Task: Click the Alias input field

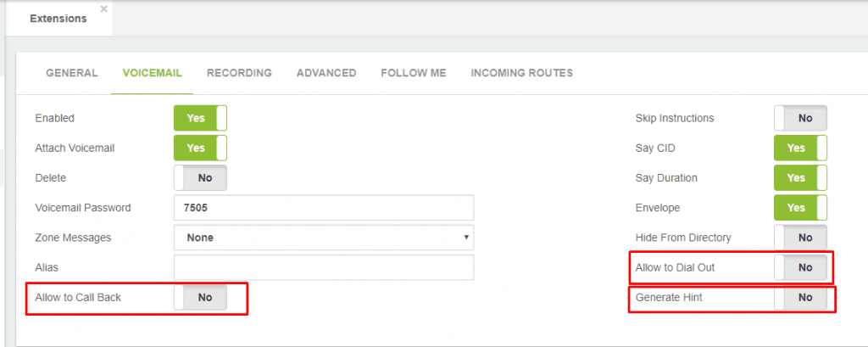Action: (324, 267)
